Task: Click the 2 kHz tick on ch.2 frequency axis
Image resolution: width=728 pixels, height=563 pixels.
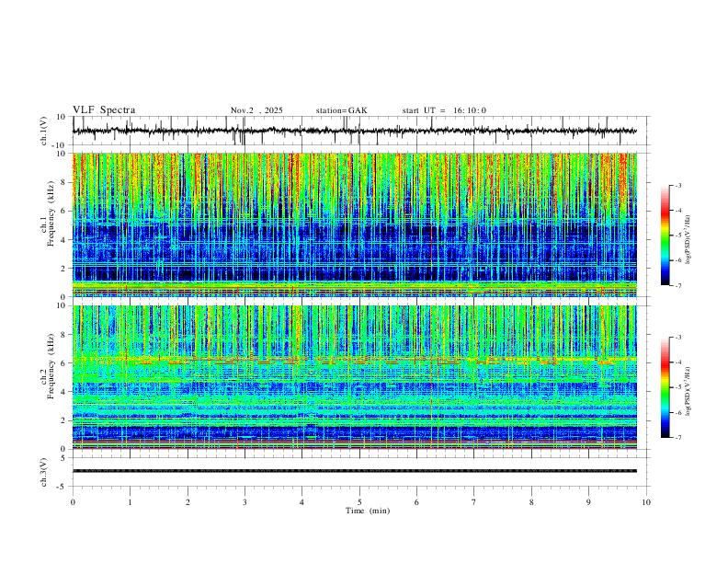Action: tap(63, 420)
